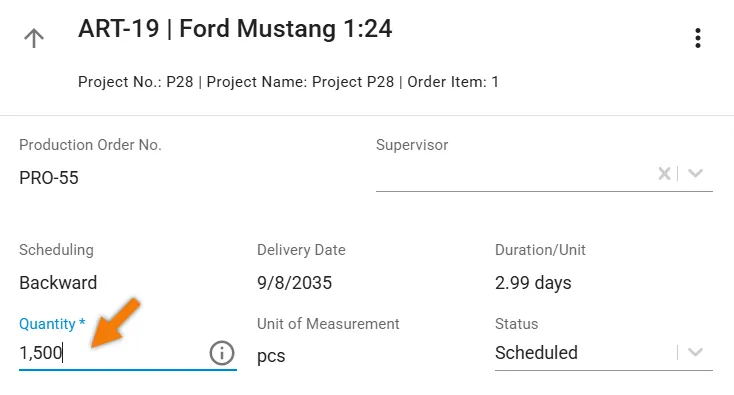Click the Delivery Date label

[301, 250]
